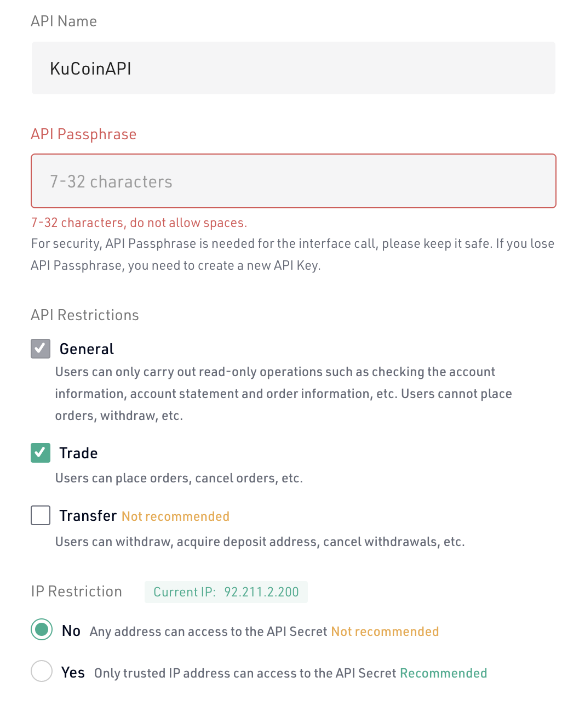This screenshot has height=728, width=585.
Task: Click the green Recommended text next to Yes
Action: point(443,673)
